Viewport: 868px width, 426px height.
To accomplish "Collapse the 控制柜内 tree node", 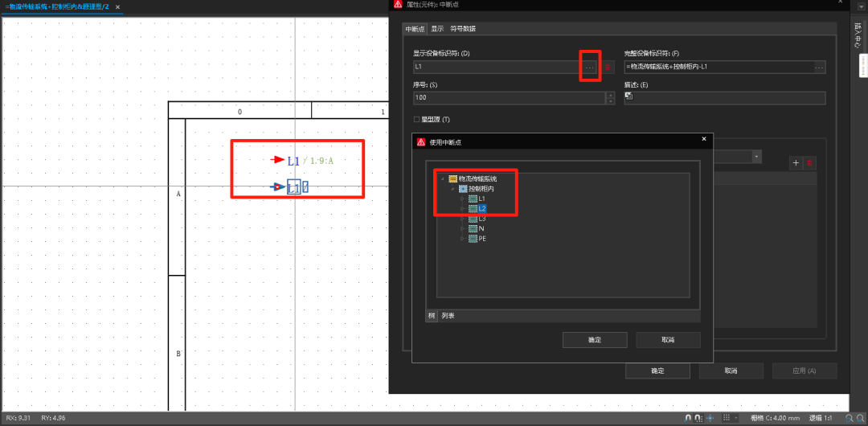I will (452, 188).
